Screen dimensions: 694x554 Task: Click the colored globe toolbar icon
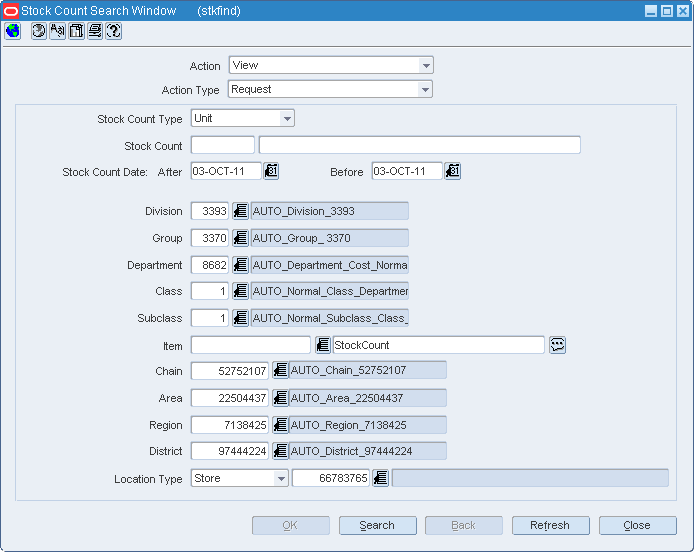click(12, 31)
